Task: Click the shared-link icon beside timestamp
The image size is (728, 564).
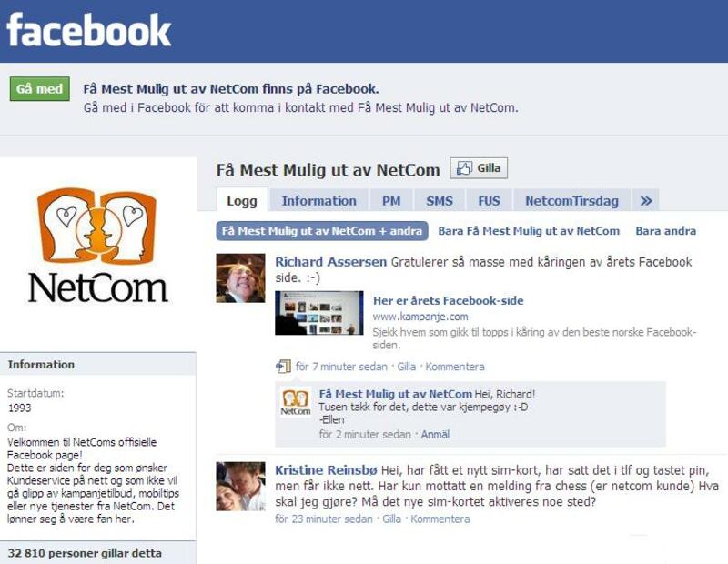Action: click(283, 367)
